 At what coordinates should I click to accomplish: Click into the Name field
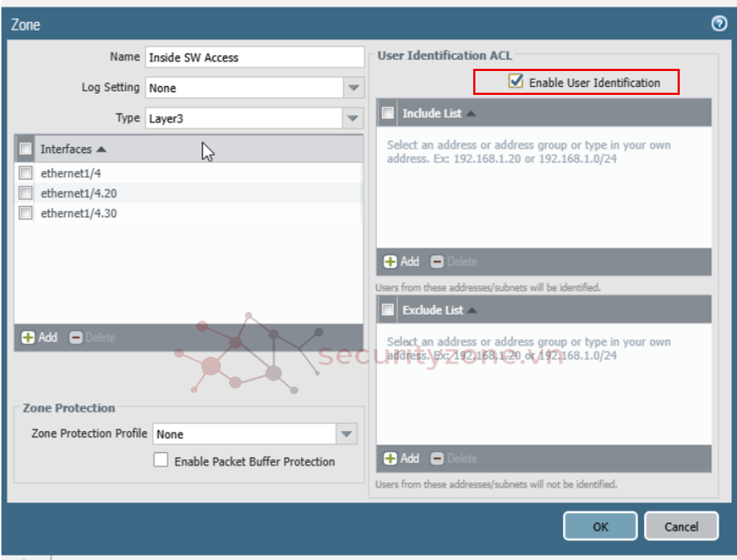(254, 57)
